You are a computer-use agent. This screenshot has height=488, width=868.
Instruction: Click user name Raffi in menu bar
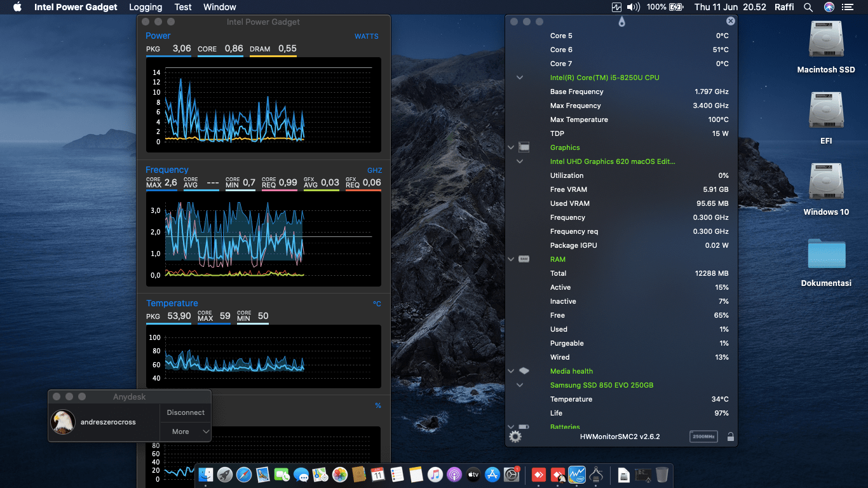pyautogui.click(x=784, y=7)
